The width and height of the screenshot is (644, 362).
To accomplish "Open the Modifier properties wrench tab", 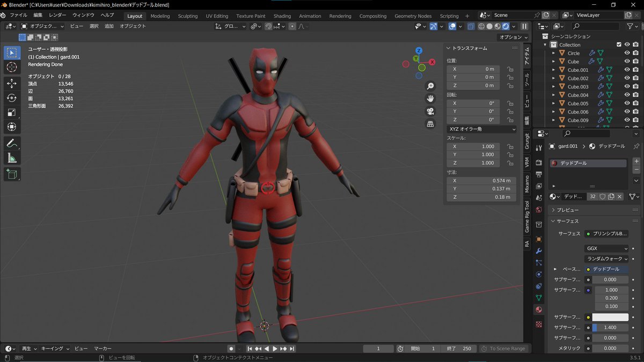I will pyautogui.click(x=539, y=250).
